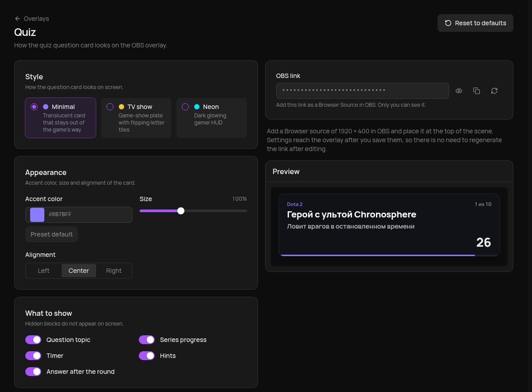Regenerate the OBS link
This screenshot has height=392, width=532.
point(494,91)
